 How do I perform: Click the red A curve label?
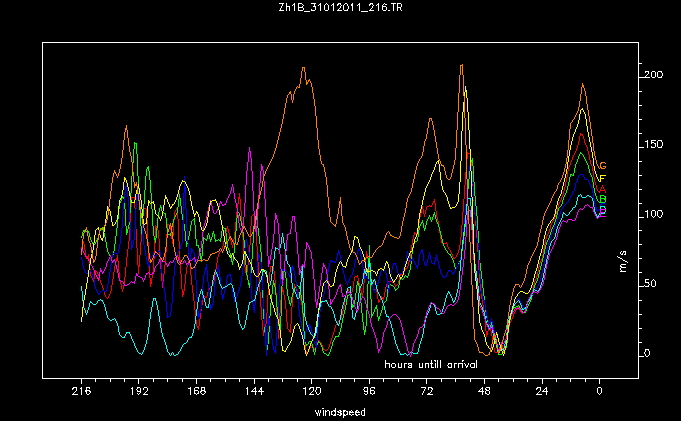click(x=603, y=189)
